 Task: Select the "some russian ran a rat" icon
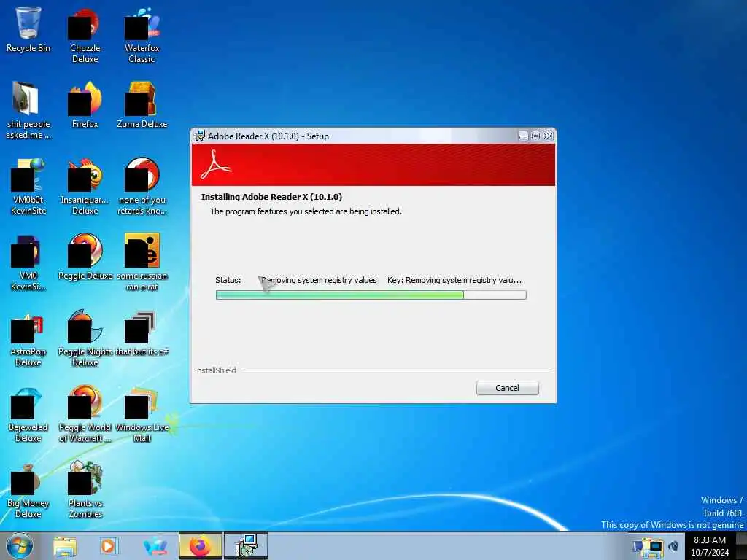click(142, 262)
